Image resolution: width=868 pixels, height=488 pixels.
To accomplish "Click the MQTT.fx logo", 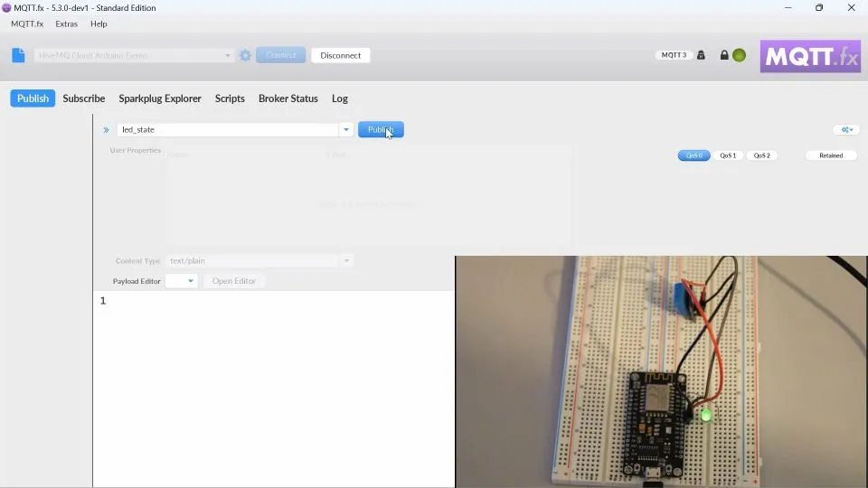I will click(810, 56).
